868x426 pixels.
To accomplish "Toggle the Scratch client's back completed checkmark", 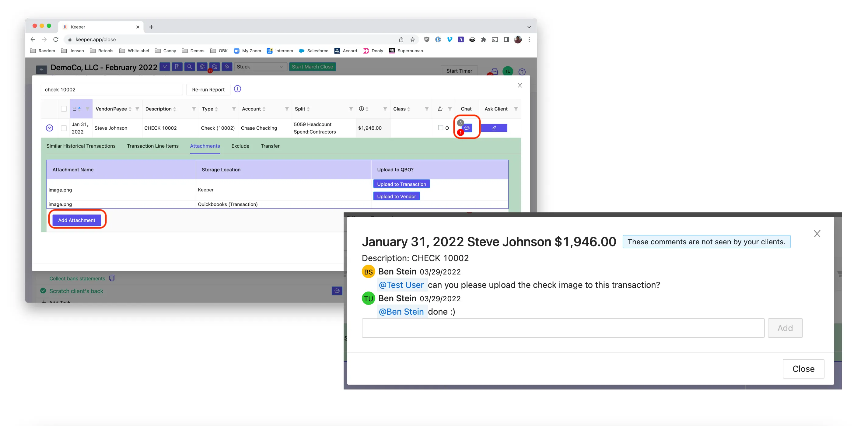I will 43,291.
